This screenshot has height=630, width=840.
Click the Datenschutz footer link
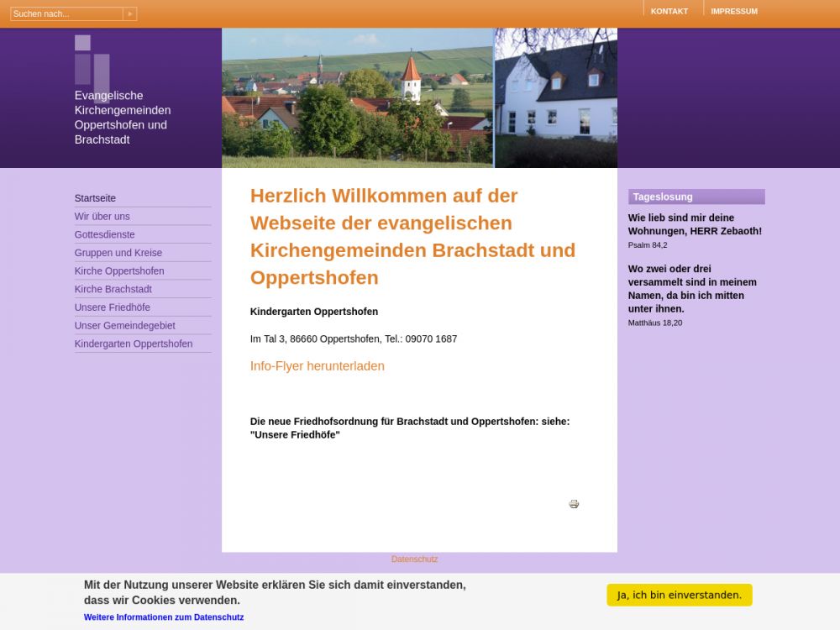(414, 559)
